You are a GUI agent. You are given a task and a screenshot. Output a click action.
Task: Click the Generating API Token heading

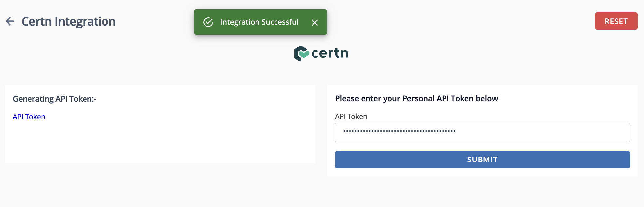click(x=54, y=99)
